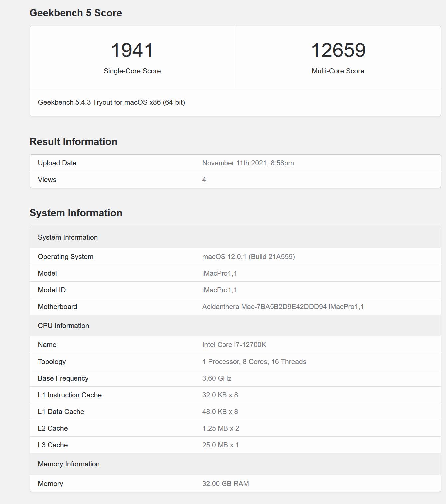Select the 25.0 MB x 1 value
Screen dimensions: 446x504
221,445
